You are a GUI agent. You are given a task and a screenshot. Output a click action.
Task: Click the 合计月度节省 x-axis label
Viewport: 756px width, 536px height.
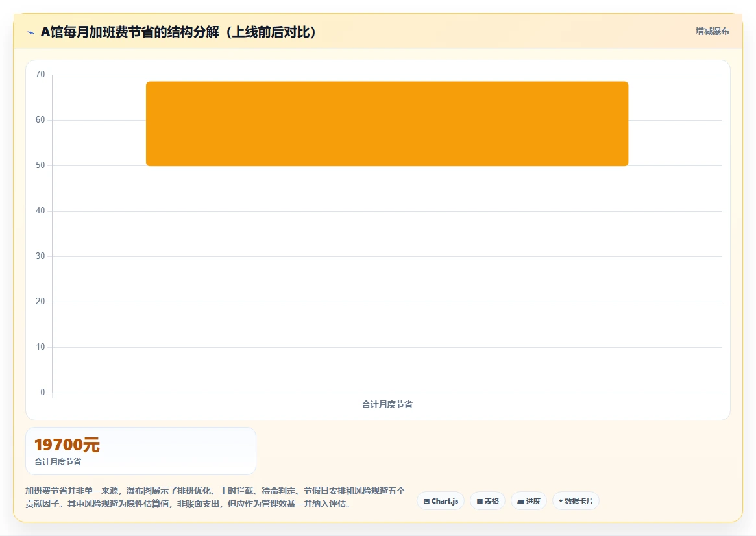[387, 404]
